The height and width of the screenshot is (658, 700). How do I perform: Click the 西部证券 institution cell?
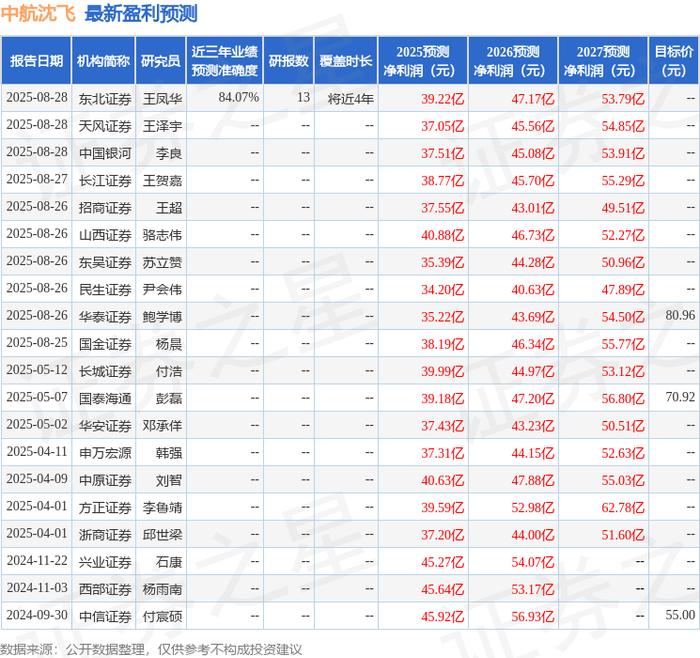105,589
